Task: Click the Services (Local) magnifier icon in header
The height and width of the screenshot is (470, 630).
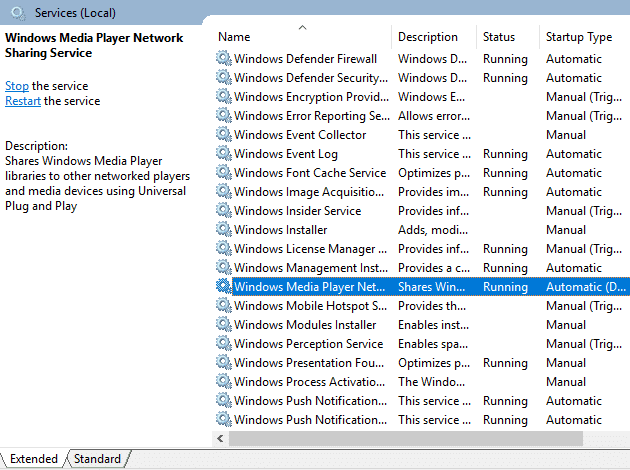Action: pos(18,13)
